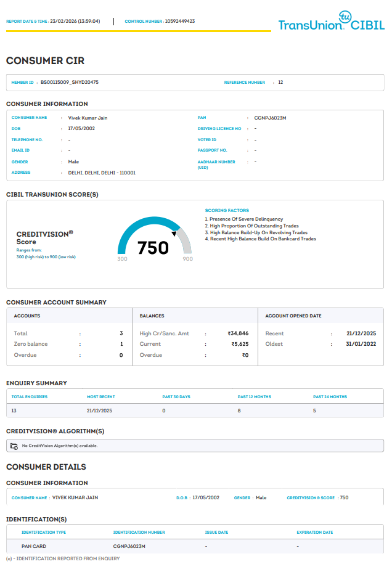Click the 750 score gauge
The image size is (392, 580).
155,240
